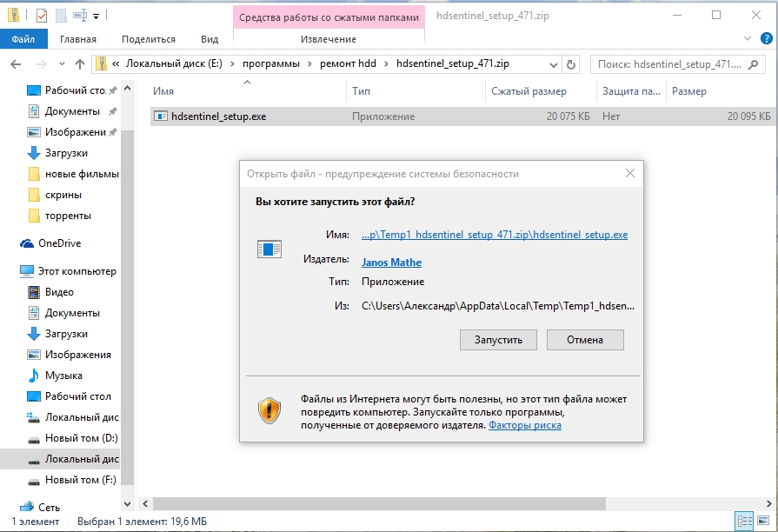778x532 pixels.
Task: Click the application icon in the warning dialog
Action: tap(269, 249)
